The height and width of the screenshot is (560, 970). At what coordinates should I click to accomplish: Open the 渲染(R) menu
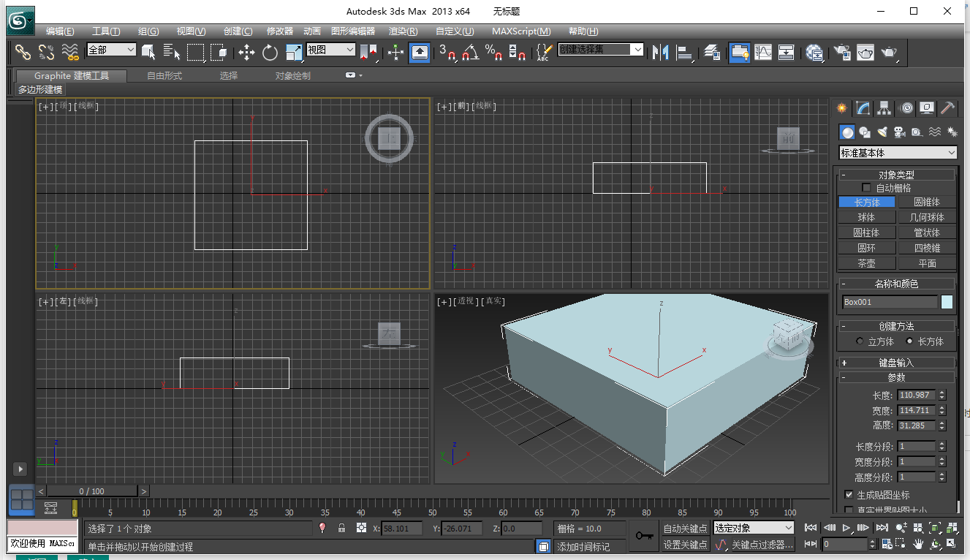click(403, 31)
